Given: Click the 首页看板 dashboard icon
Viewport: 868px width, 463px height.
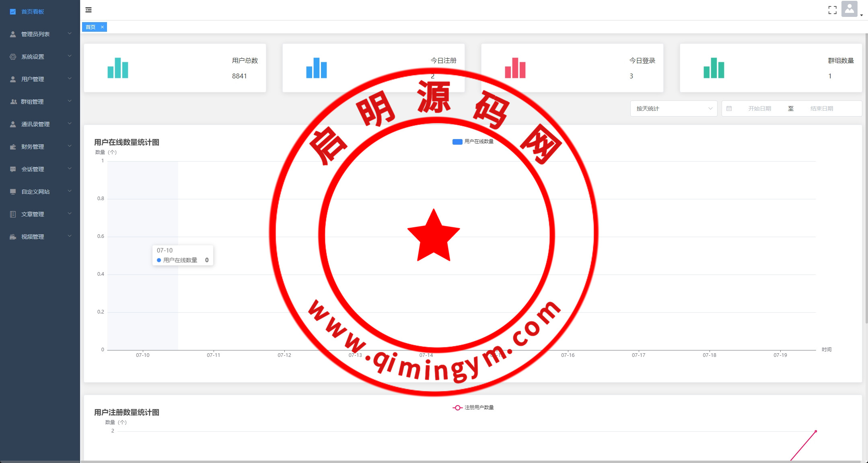Looking at the screenshot, I should (x=13, y=12).
